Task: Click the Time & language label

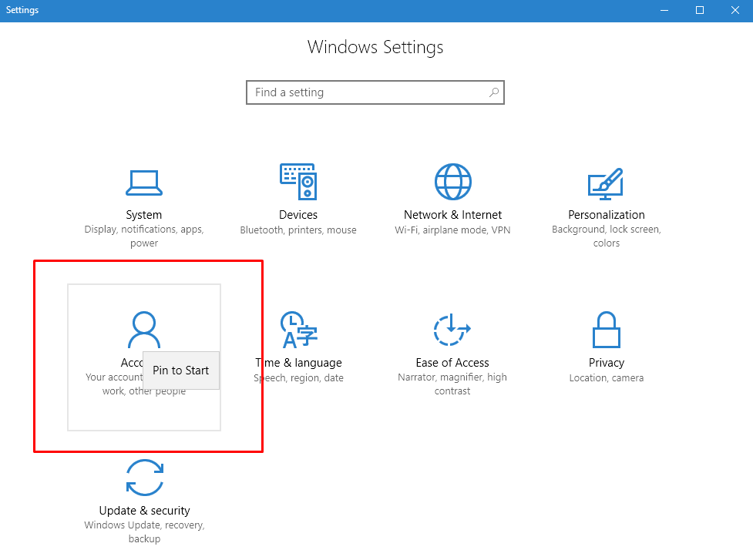Action: [299, 363]
